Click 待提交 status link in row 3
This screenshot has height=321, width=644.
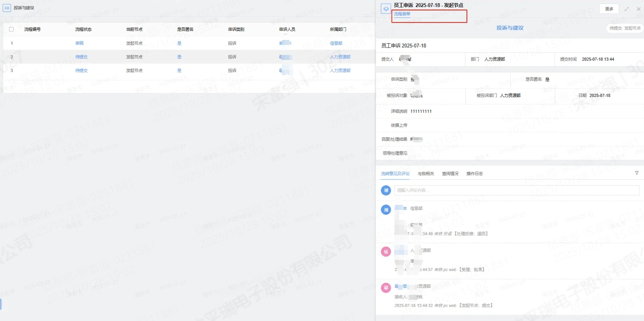tap(81, 71)
